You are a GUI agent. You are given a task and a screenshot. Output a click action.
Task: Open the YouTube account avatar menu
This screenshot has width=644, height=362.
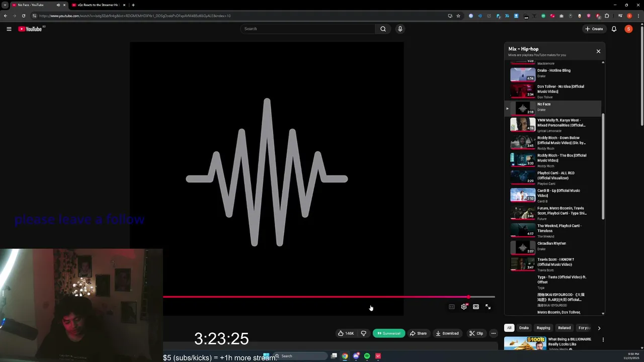[628, 29]
